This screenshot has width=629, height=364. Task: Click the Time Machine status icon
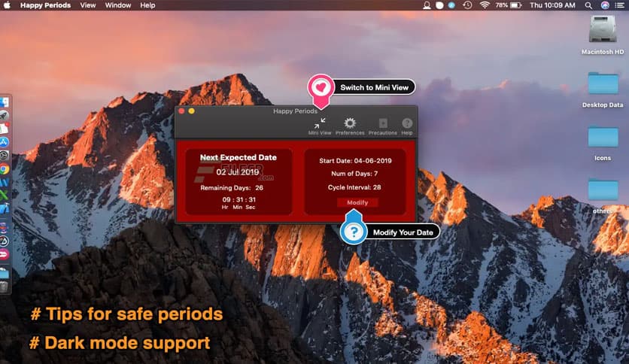(467, 5)
